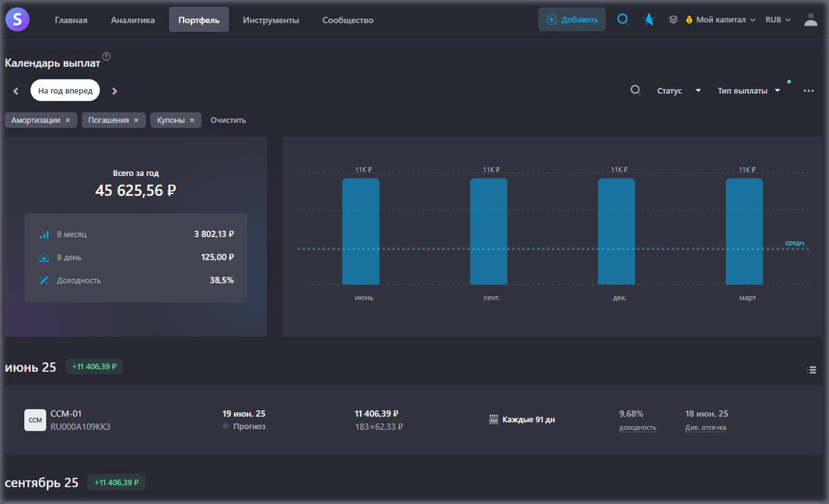Click the help question mark near Календарь выплат
The width and height of the screenshot is (829, 504).
106,57
